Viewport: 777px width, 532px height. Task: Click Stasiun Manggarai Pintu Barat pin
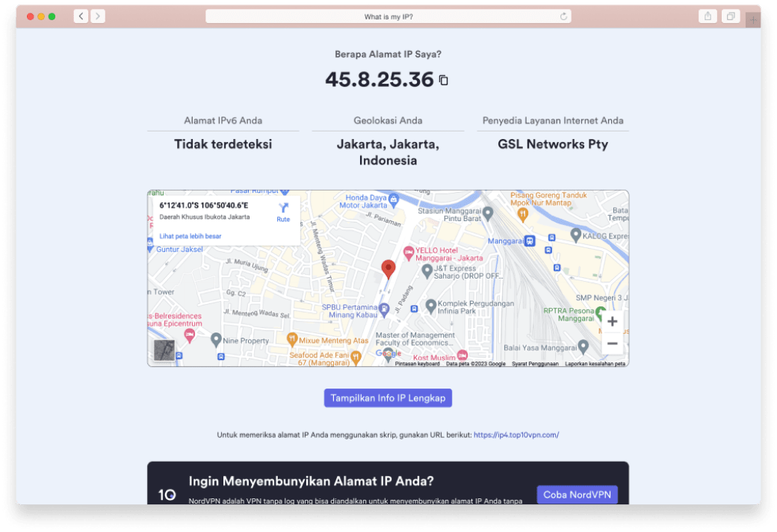(x=488, y=213)
